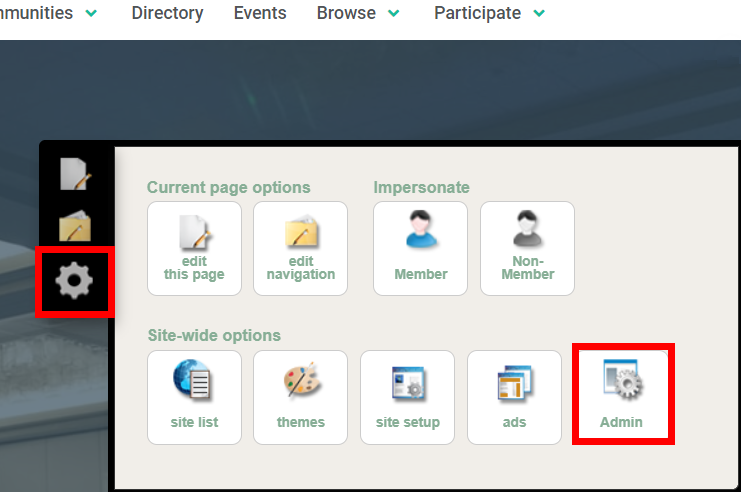This screenshot has width=741, height=492.
Task: Click the 'Current page options' heading
Action: [229, 187]
